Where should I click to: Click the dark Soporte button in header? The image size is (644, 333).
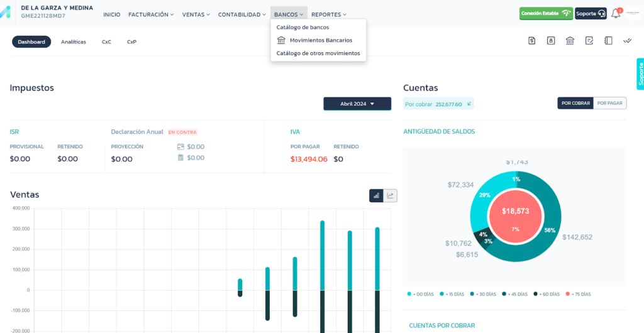[591, 13]
